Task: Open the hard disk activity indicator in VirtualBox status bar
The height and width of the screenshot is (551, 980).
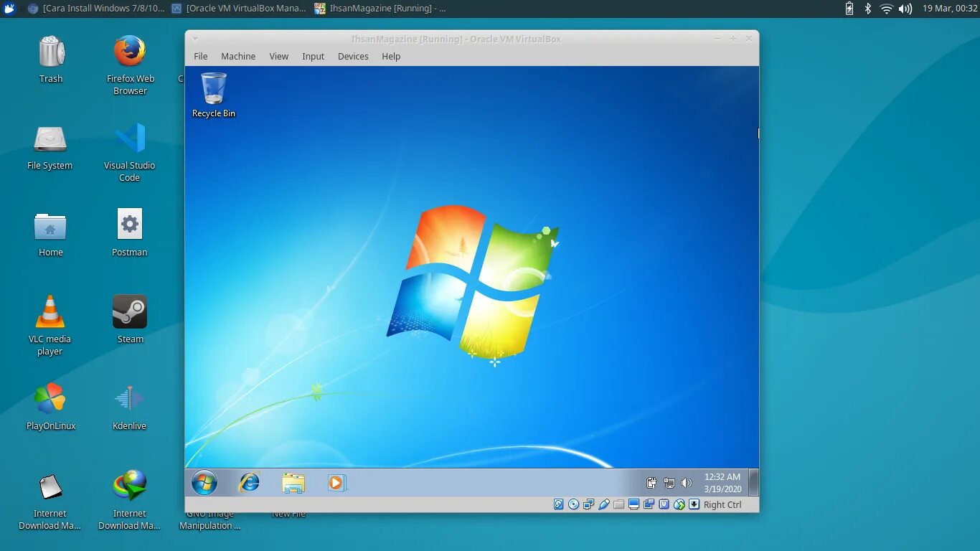Action: tap(559, 504)
